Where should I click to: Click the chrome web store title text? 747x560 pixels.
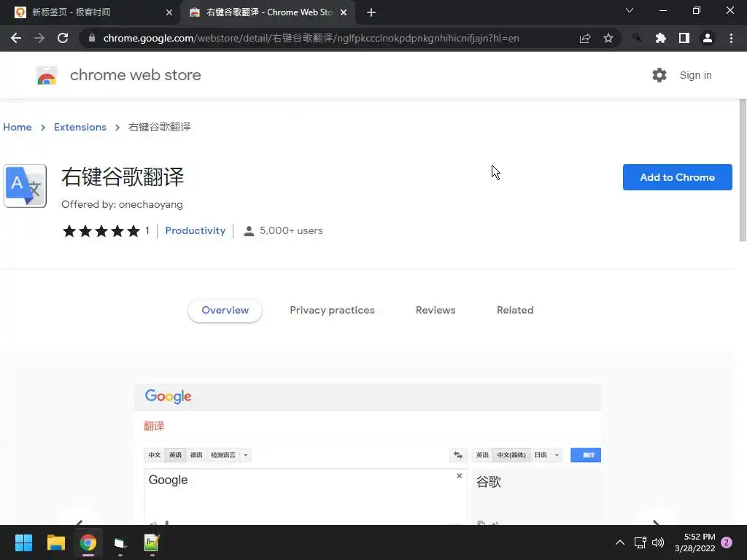(x=135, y=75)
